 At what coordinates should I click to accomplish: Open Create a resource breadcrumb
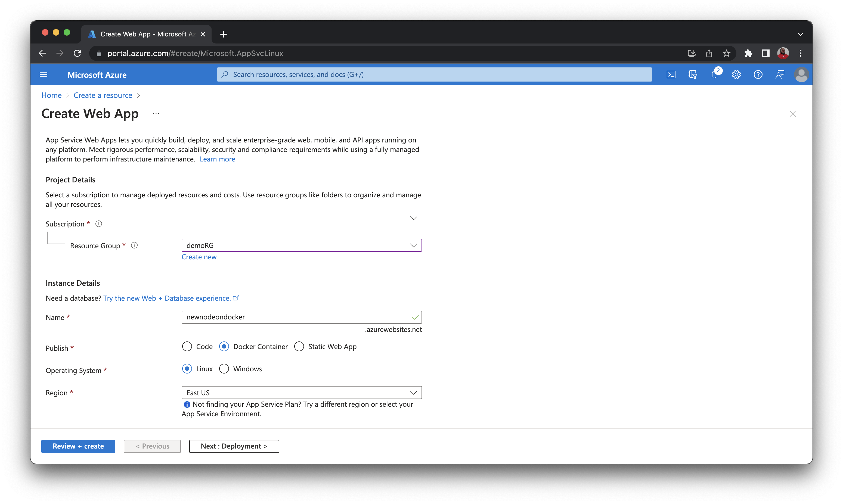103,95
